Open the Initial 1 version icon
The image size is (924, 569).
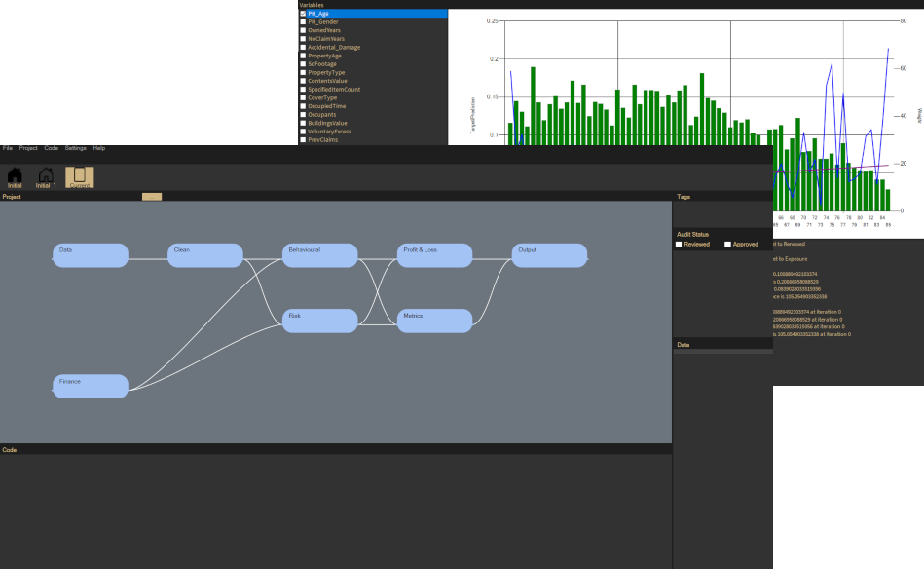pyautogui.click(x=44, y=177)
